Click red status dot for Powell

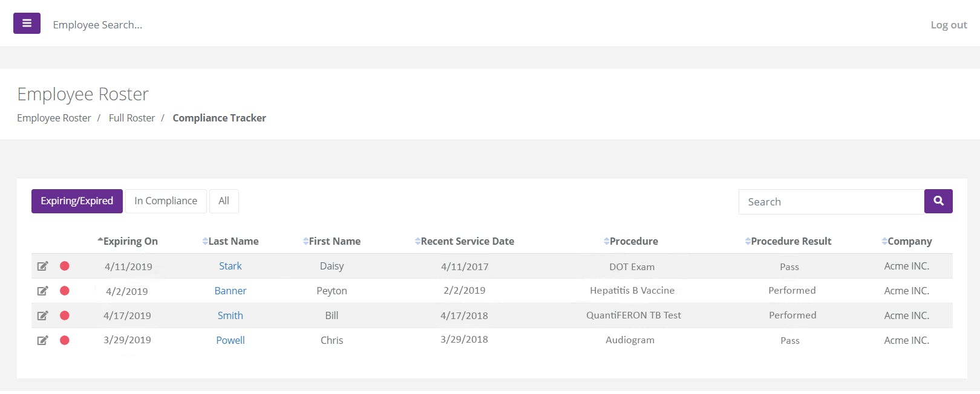coord(65,340)
